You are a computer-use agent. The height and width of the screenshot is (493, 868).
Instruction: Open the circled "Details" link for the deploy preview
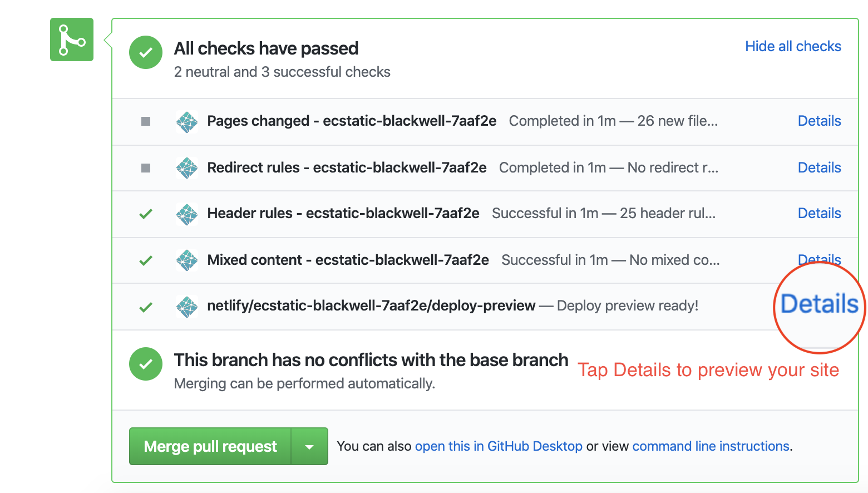point(820,304)
